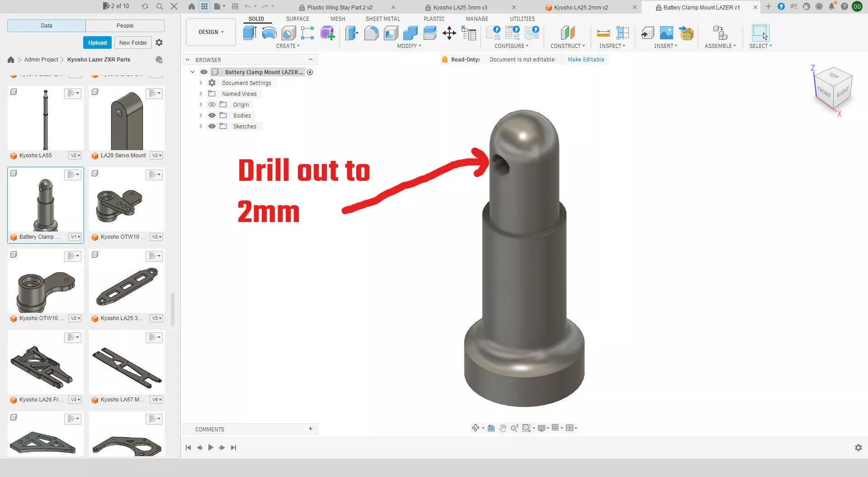Click the Orbit navigation icon

click(476, 428)
